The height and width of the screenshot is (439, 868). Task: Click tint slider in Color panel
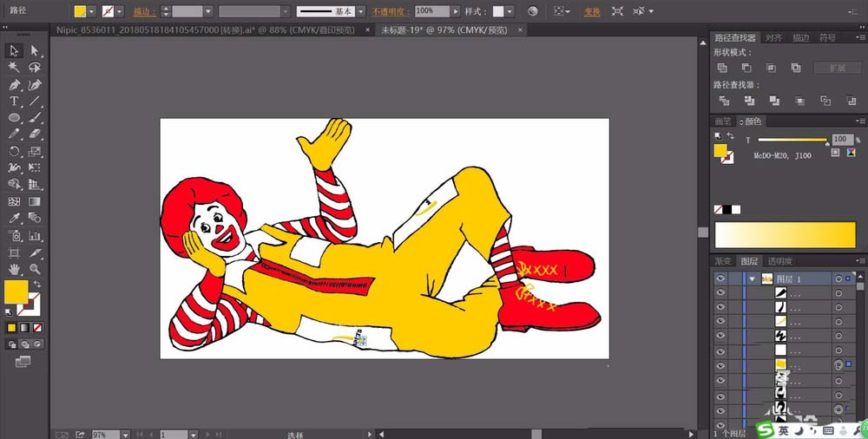coord(792,140)
